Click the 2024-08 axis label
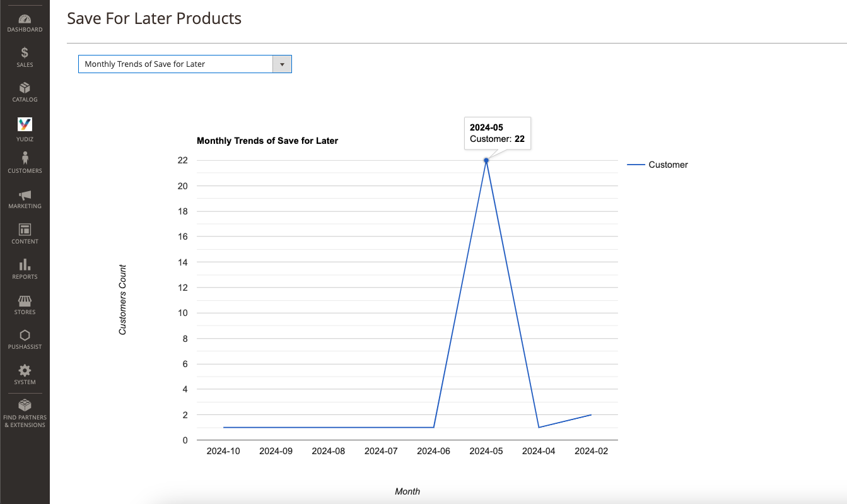The image size is (847, 504). click(x=329, y=451)
